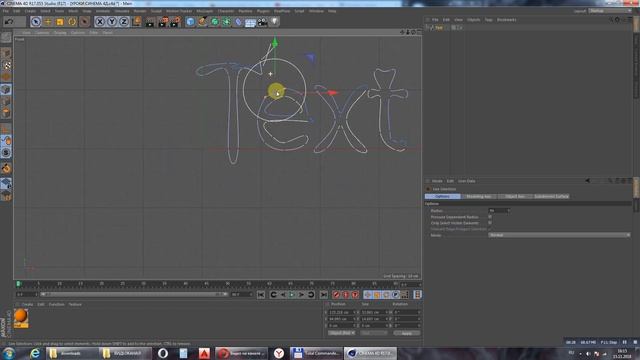Select Texture mode in left palette
Viewport: 640px width, 360px height.
pyautogui.click(x=6, y=65)
